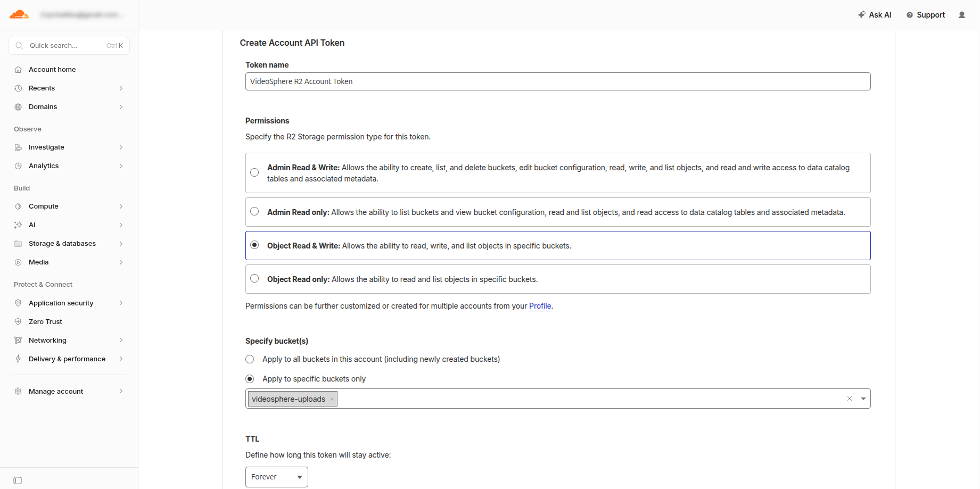Viewport: 980px width, 489px height.
Task: Open the Support help icon
Action: 910,15
